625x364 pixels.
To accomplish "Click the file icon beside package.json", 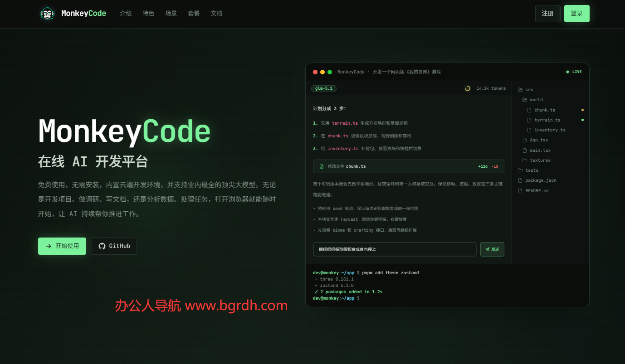I will coord(520,180).
